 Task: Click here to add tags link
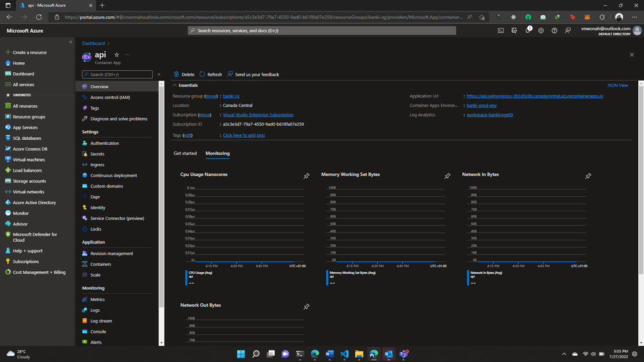pyautogui.click(x=244, y=135)
